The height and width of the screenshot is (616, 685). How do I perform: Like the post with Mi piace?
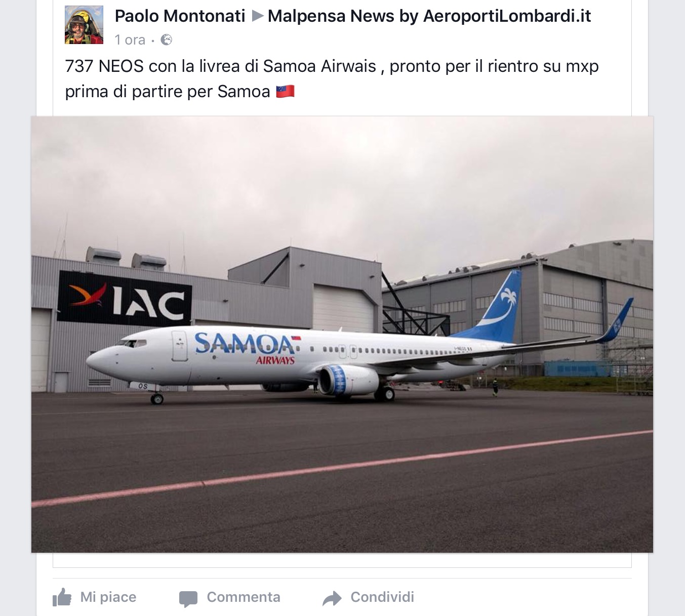pos(95,597)
